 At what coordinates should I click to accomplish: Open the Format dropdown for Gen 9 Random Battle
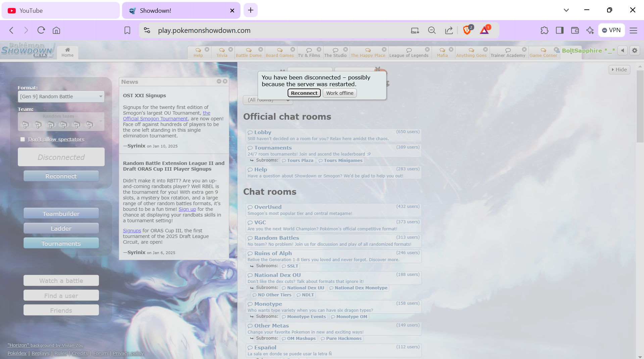coord(61,97)
